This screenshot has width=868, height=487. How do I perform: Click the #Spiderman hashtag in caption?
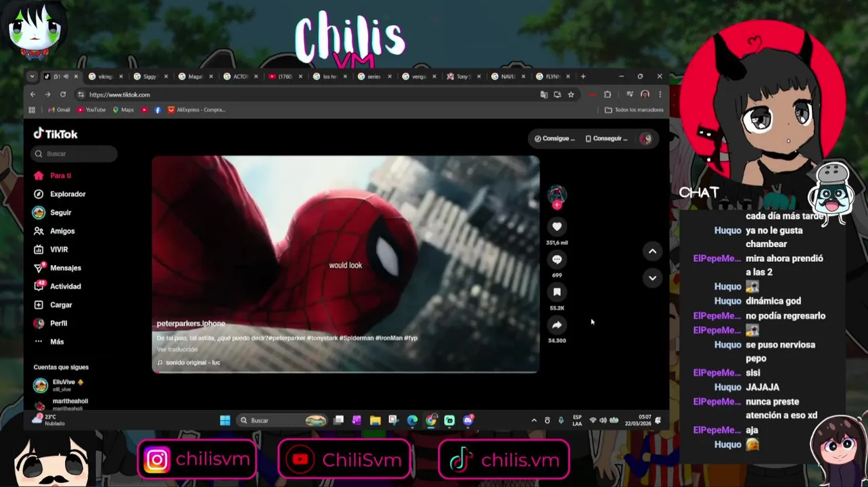(x=356, y=338)
